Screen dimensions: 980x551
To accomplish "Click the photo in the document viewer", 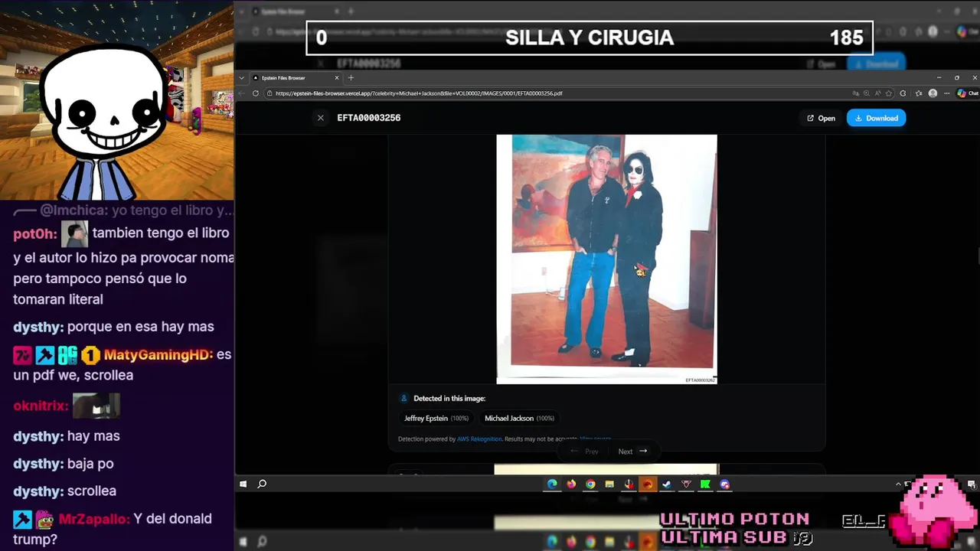I will 606,259.
